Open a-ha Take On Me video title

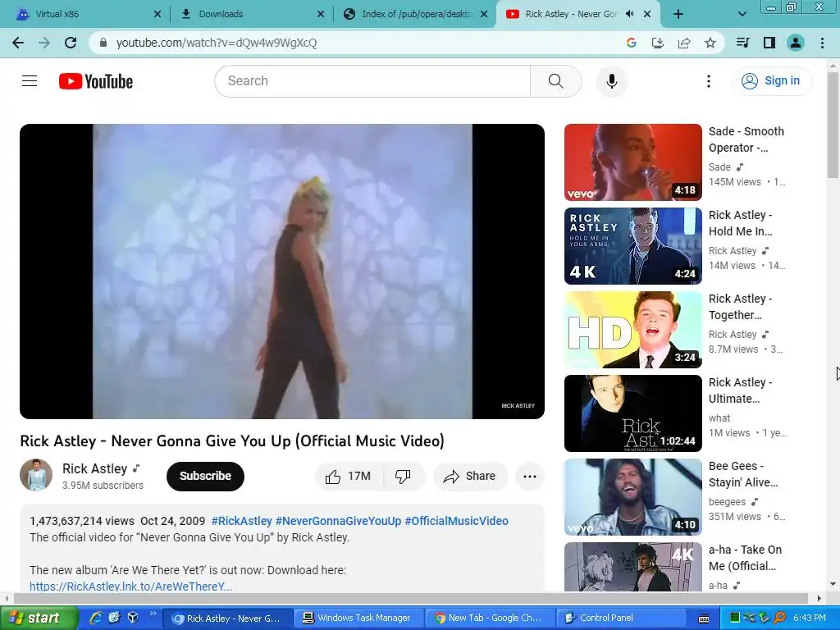(745, 558)
